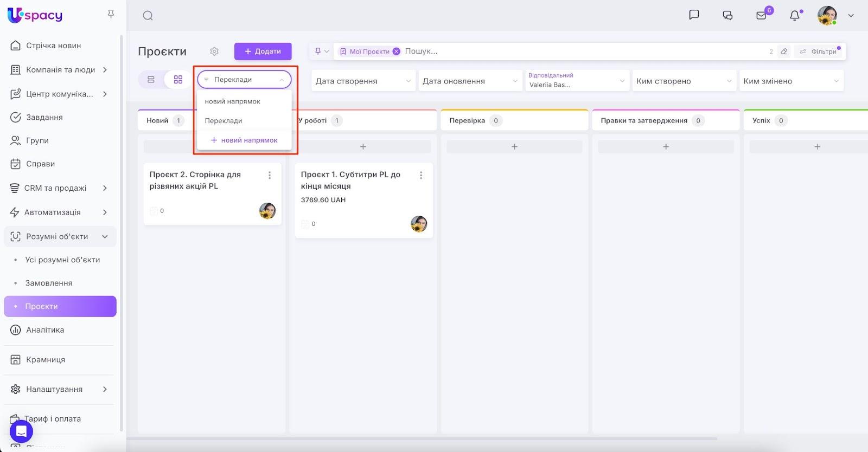Open Центр комунікацій sidebar item

click(x=60, y=94)
